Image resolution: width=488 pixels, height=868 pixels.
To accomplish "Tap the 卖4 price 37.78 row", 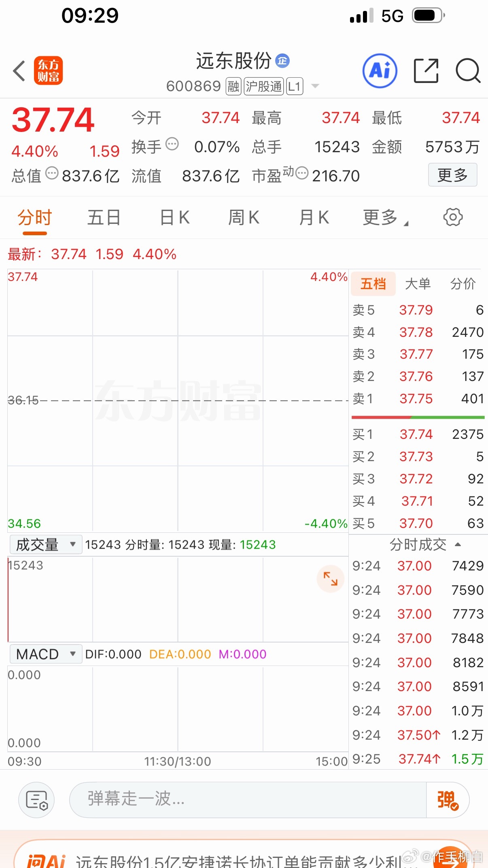I will click(418, 332).
